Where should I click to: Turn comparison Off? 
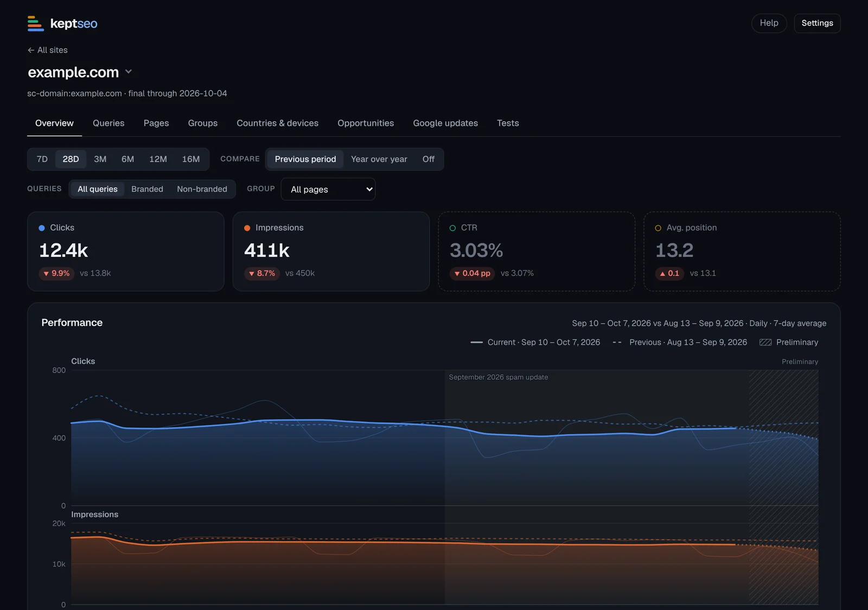point(429,159)
